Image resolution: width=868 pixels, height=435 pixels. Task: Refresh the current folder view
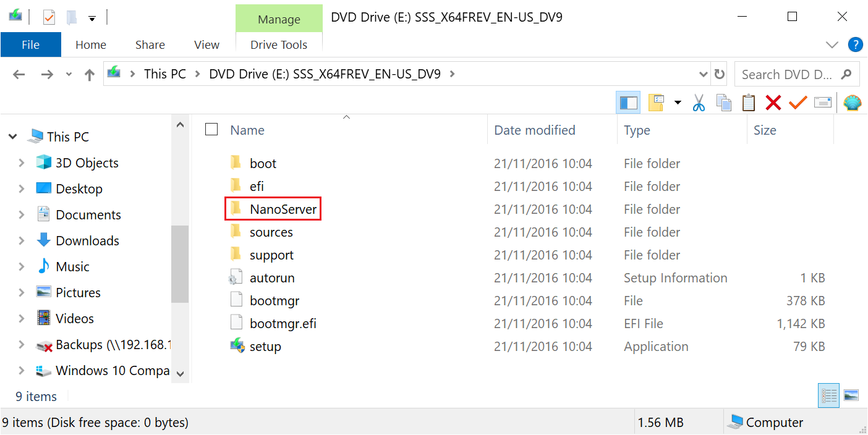point(719,74)
